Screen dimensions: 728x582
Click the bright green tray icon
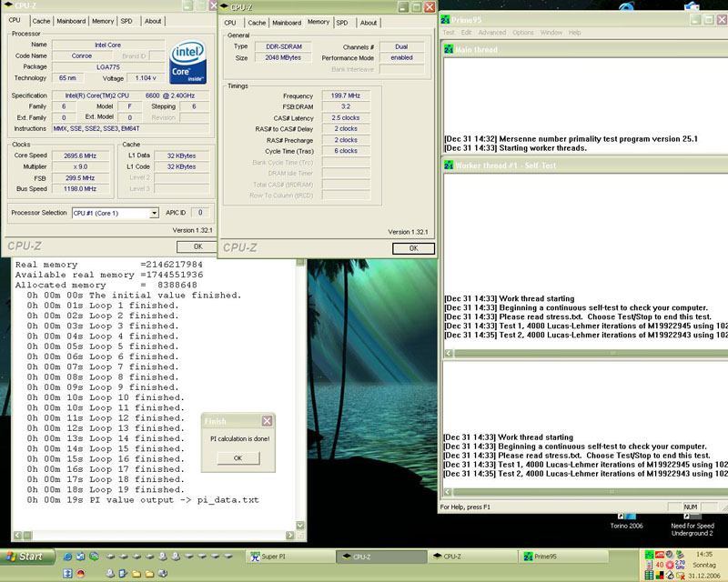tap(650, 555)
